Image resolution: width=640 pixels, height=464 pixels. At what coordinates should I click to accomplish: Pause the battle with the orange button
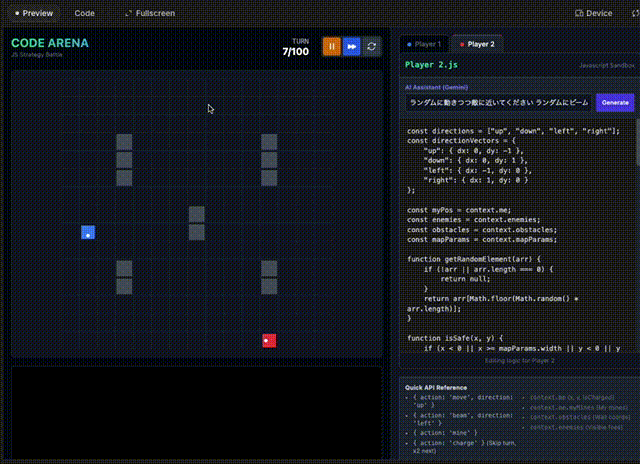(x=331, y=47)
